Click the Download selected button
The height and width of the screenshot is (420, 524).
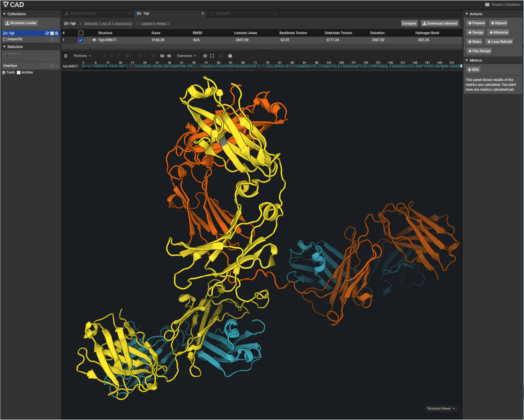click(440, 23)
